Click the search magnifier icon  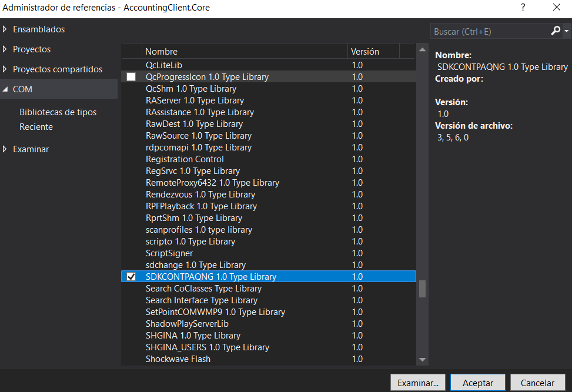[x=555, y=31]
